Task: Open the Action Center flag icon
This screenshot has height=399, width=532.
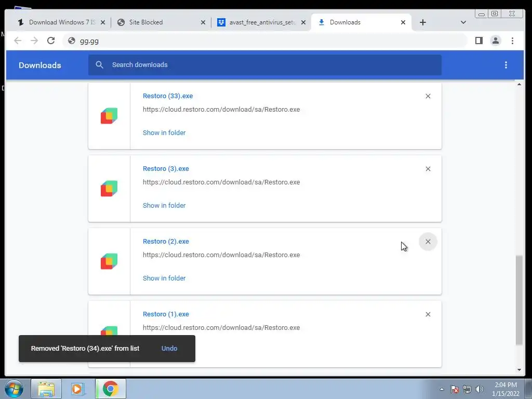Action: click(455, 389)
